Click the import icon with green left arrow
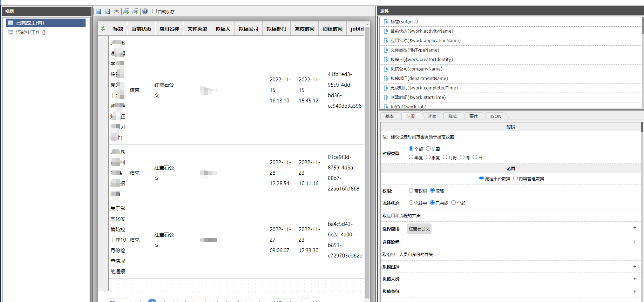The height and width of the screenshot is (302, 644). (x=135, y=12)
